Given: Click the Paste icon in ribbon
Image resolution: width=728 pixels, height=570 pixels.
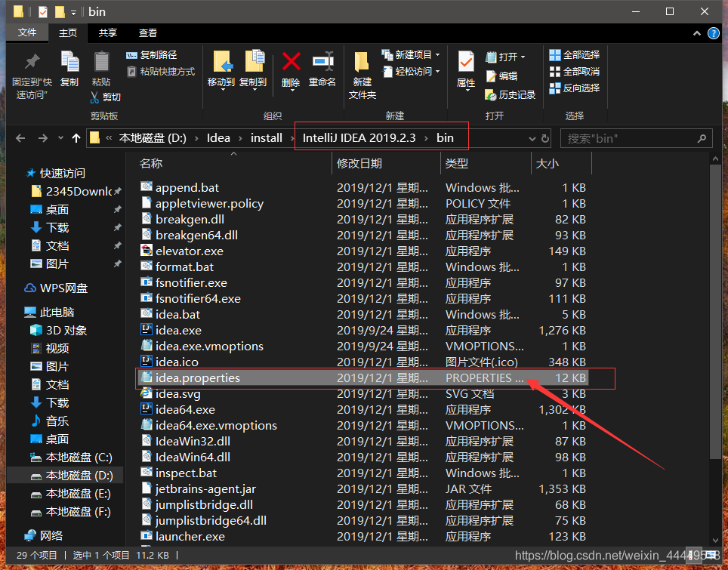Looking at the screenshot, I should tap(101, 62).
